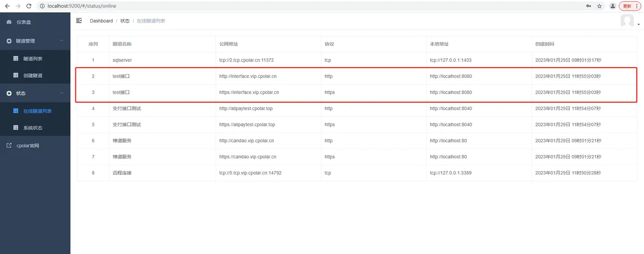Click the red 更新 browser button
The image size is (644, 254).
click(629, 6)
